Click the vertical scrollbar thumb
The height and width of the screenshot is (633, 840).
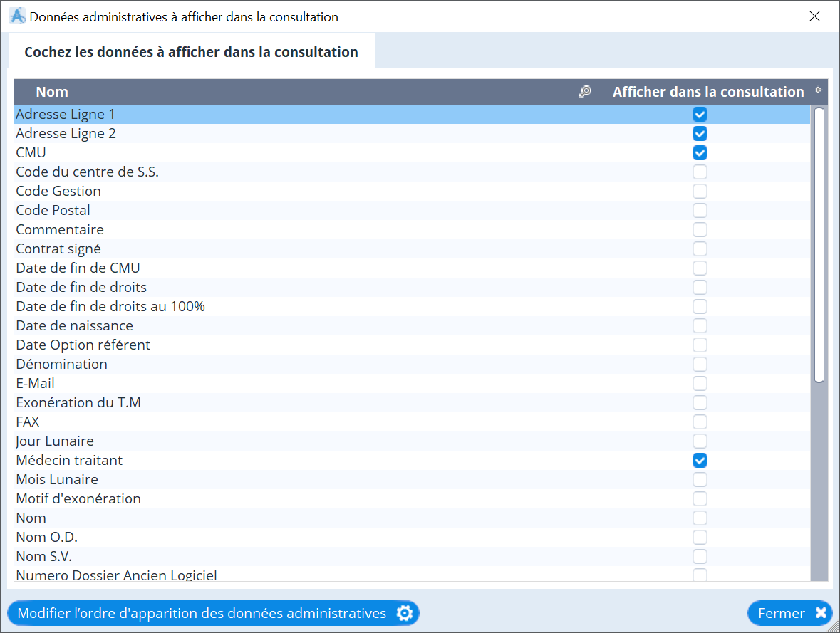click(819, 244)
